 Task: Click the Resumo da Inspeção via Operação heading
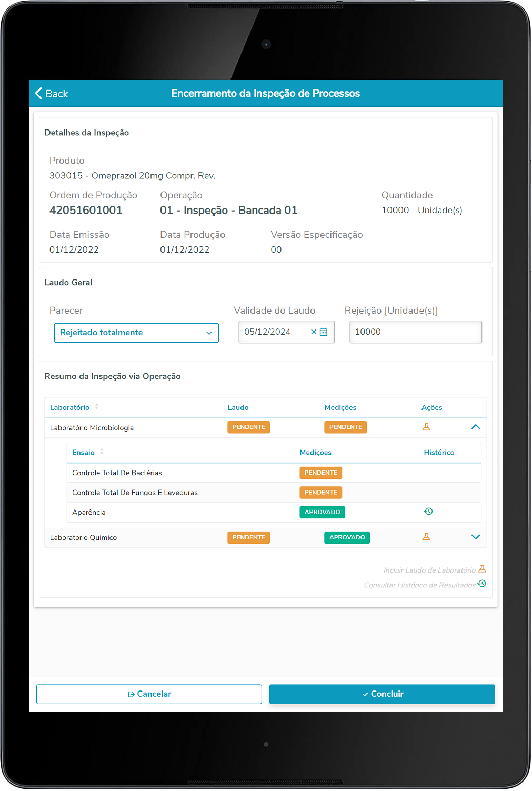tap(113, 377)
